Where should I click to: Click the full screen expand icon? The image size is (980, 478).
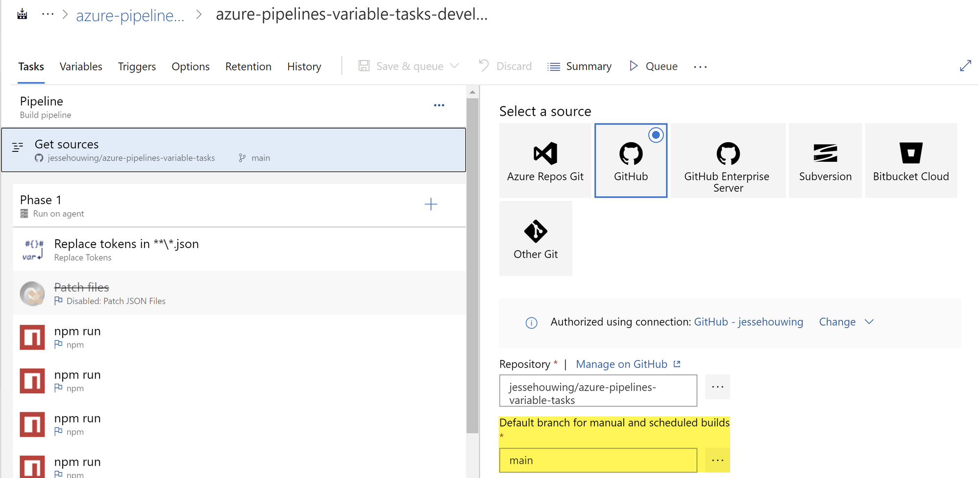pos(965,66)
